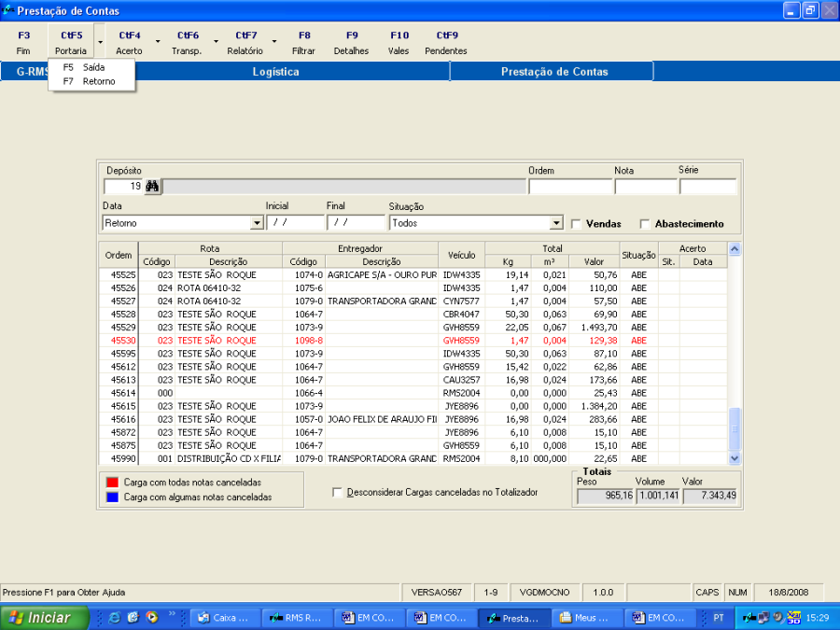Viewport: 840px width, 630px height.
Task: Open the Situação dropdown showing Todos
Action: point(556,223)
